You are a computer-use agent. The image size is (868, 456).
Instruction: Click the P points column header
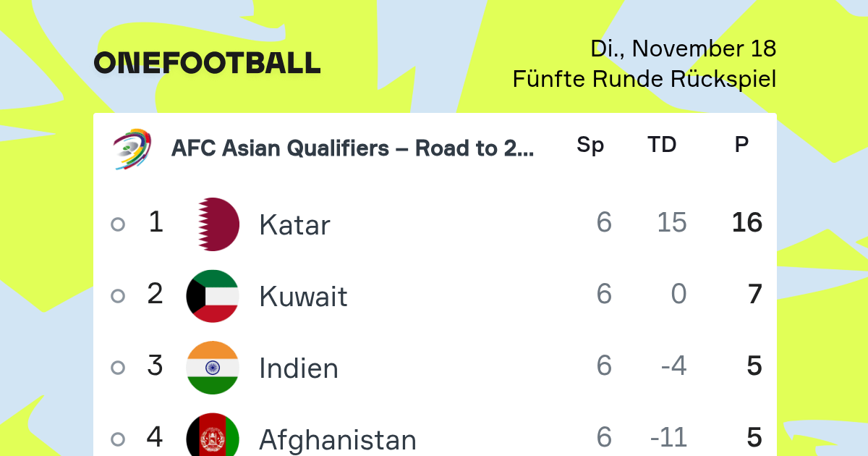(x=741, y=145)
